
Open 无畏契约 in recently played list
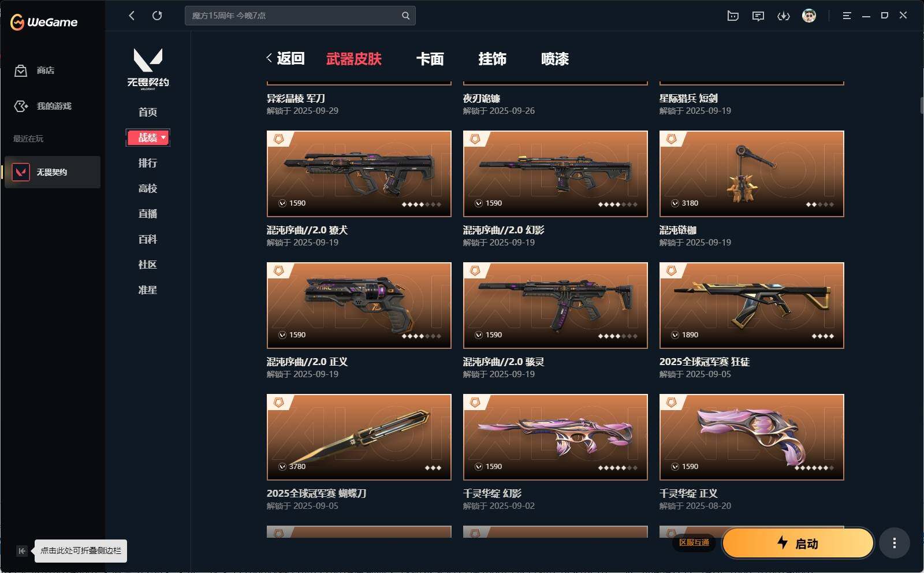[x=53, y=172]
